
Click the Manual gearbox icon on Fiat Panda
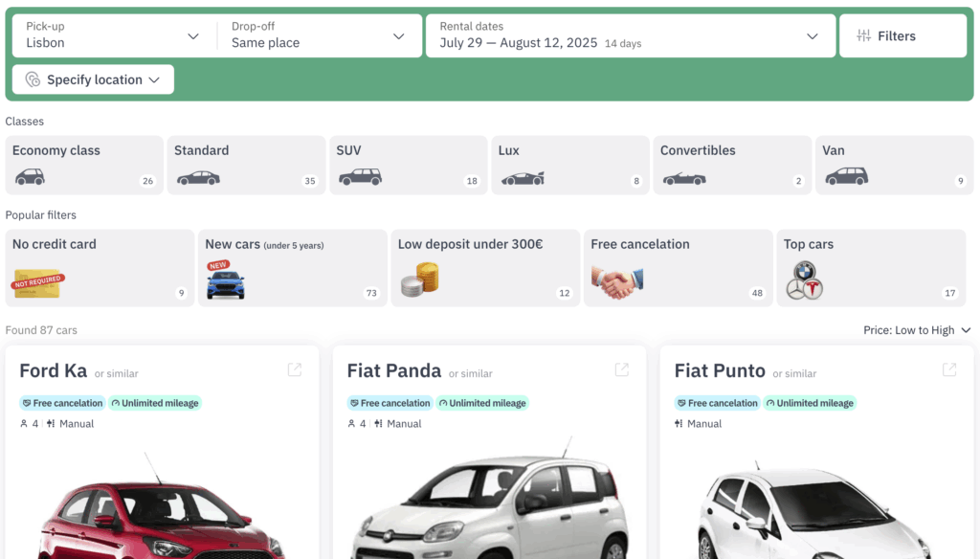[x=378, y=423]
